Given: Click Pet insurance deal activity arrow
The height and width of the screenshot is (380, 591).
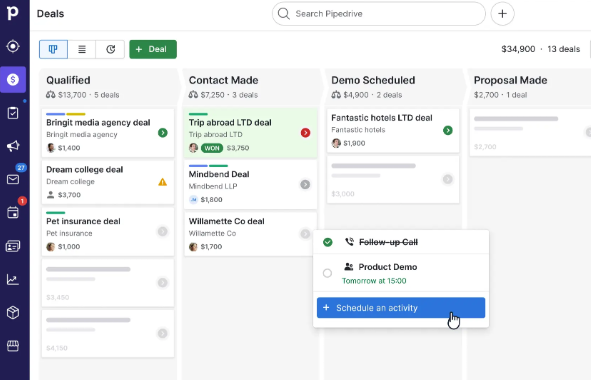Looking at the screenshot, I should (162, 231).
